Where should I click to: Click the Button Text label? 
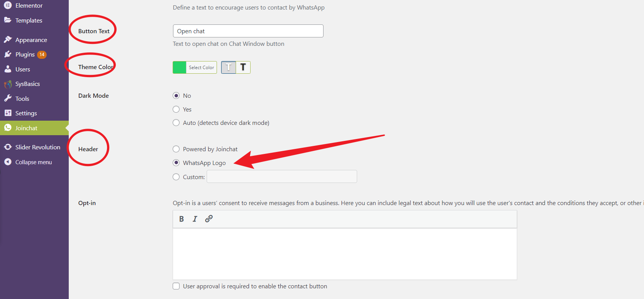click(94, 31)
